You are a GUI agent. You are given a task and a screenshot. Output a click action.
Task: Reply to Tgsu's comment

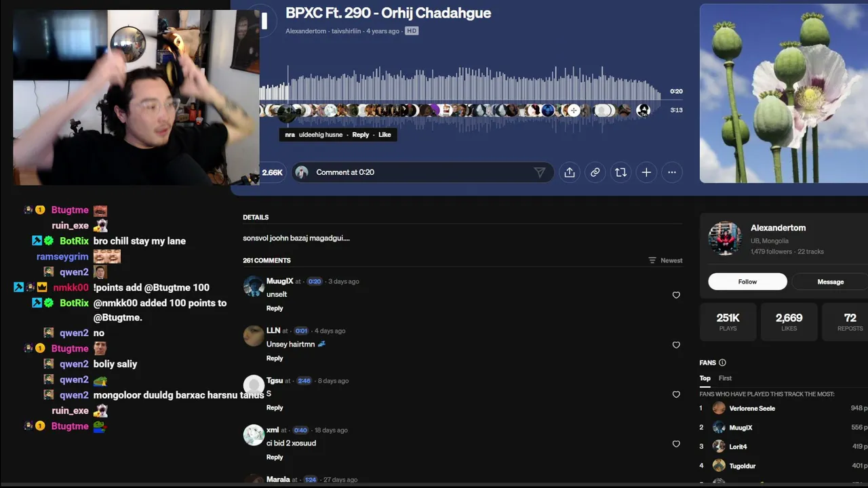pos(275,407)
